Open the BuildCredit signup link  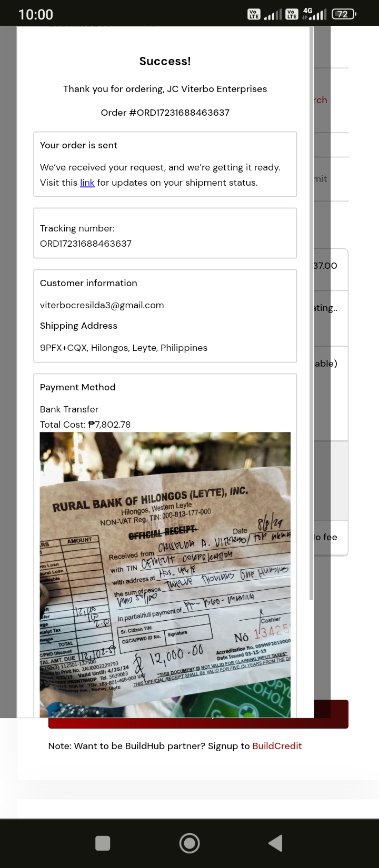click(x=277, y=746)
